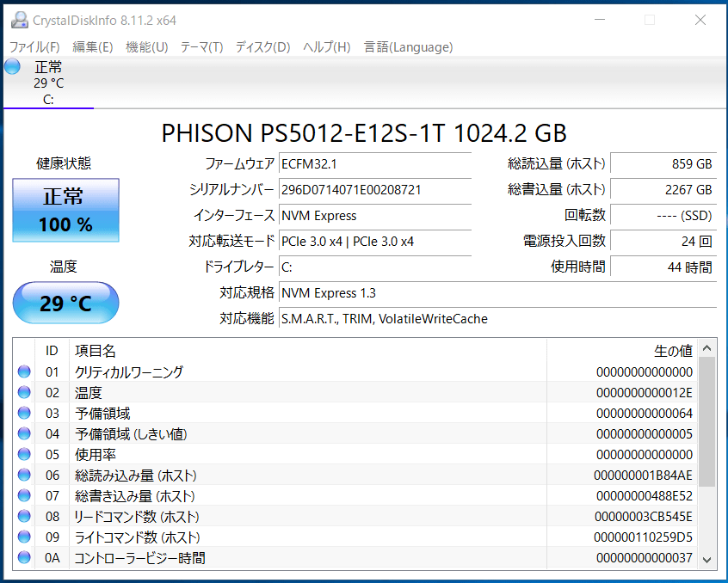Click the 対応規格 field NVM Express 1.3
This screenshot has width=728, height=583.
497,293
